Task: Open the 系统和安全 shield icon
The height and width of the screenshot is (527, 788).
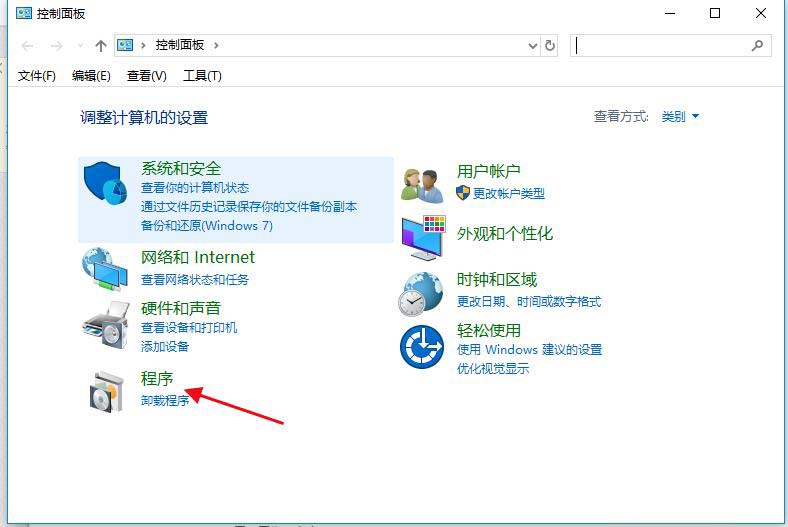Action: 106,183
